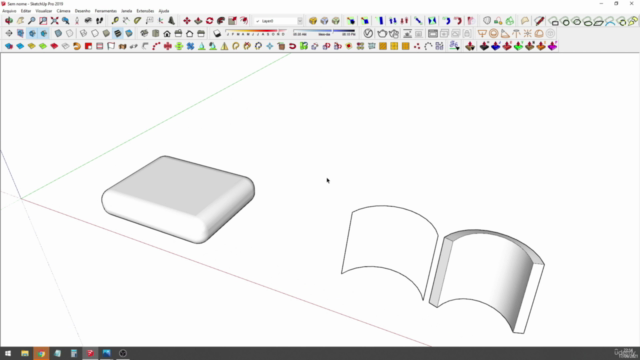Image resolution: width=640 pixels, height=360 pixels.
Task: Open Chrome from the taskbar
Action: click(41, 353)
